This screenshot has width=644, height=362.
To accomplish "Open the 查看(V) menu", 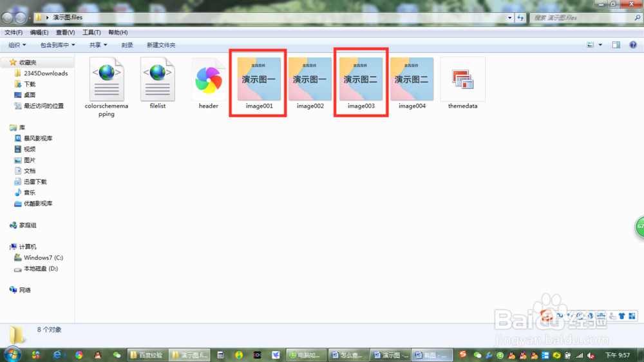I will tap(65, 32).
